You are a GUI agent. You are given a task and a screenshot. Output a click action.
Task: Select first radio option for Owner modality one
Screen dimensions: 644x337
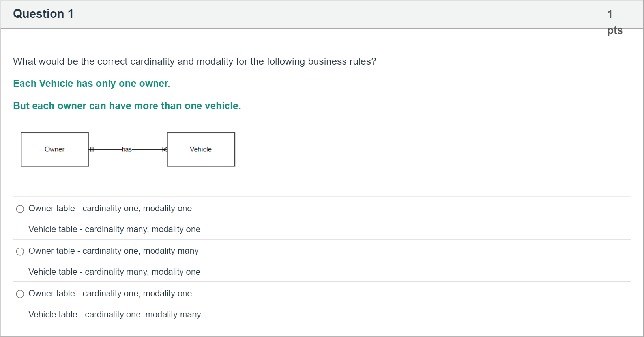pos(20,209)
